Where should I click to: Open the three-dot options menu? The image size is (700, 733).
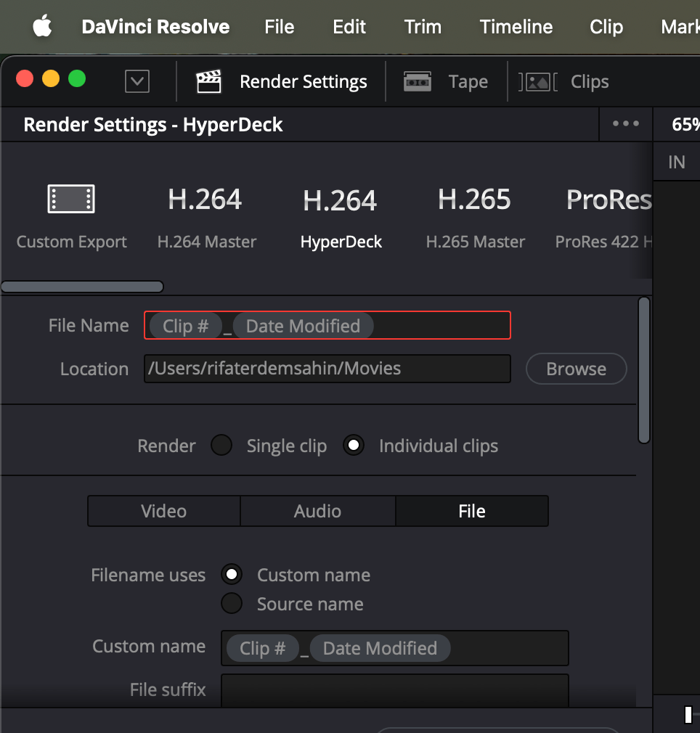[x=626, y=123]
